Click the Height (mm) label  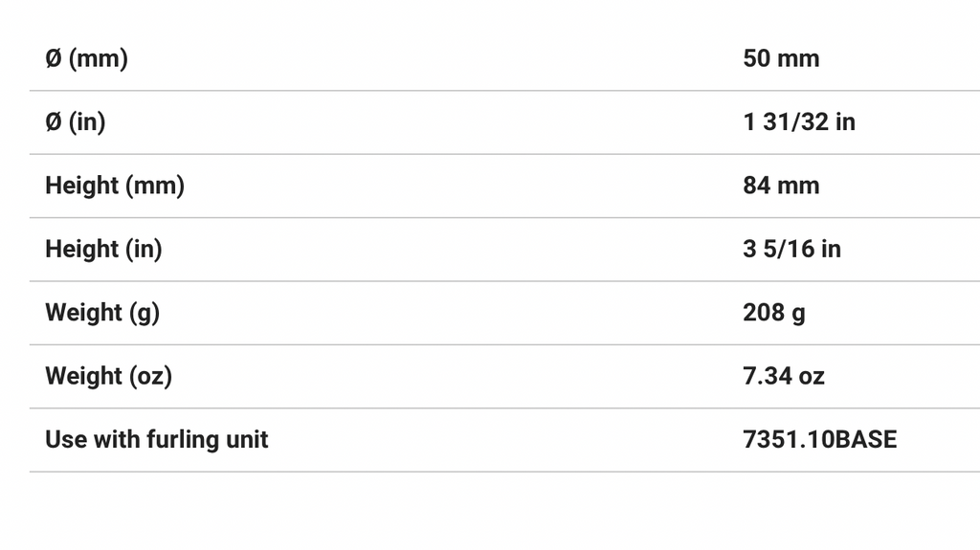pos(114,186)
